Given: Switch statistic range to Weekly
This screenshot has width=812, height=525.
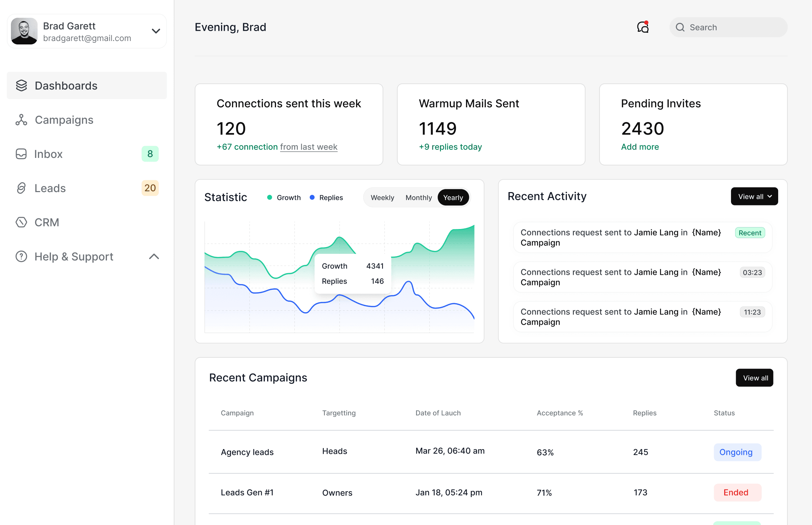Looking at the screenshot, I should point(382,198).
